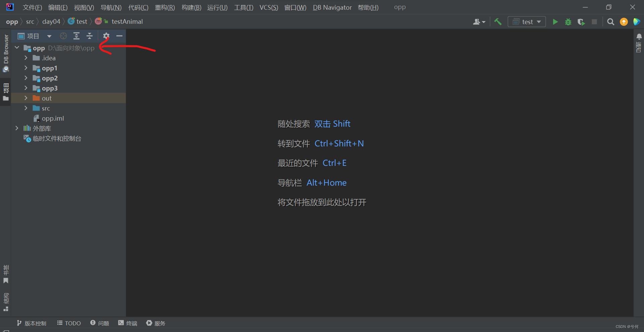Click the select opened file target icon
The height and width of the screenshot is (332, 644).
tap(63, 36)
